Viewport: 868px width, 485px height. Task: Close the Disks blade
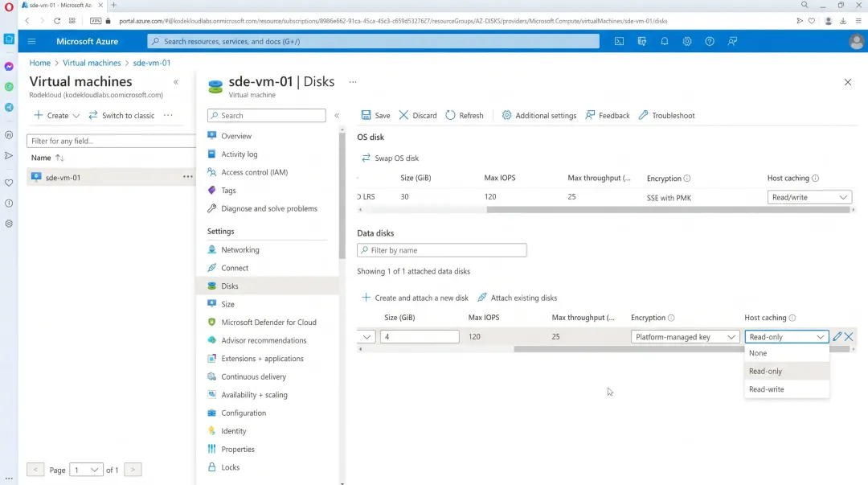click(x=848, y=82)
